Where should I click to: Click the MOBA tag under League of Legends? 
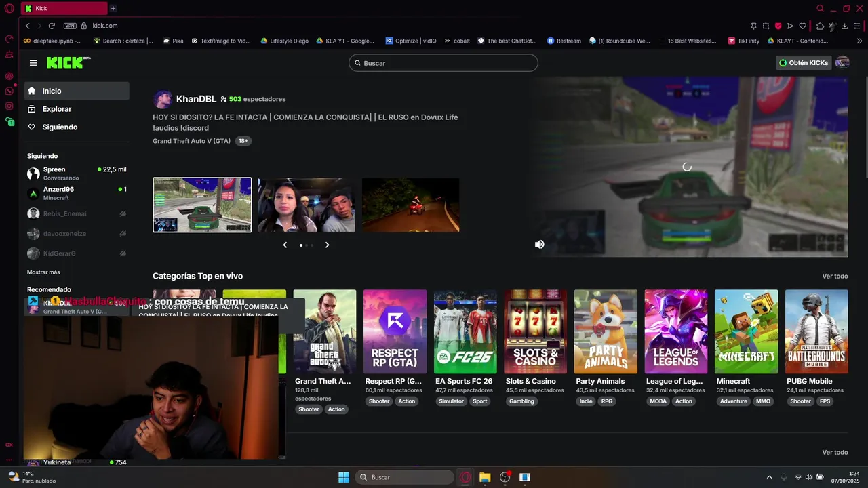pos(658,401)
